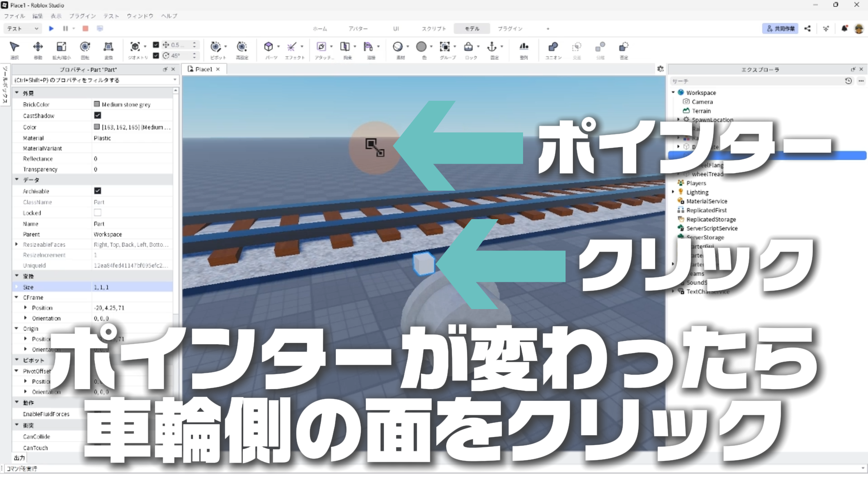
Task: Toggle the move snap 0.5 checkbox
Action: (156, 45)
